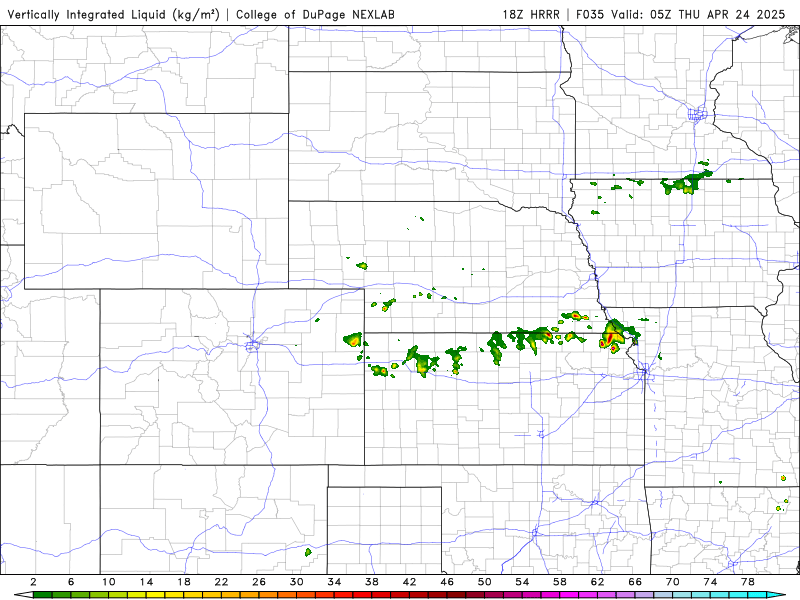Click the 'Vertically Integrated Liquid (kg/m²)' title text
Viewport: 800px width, 600px height.
coord(113,14)
